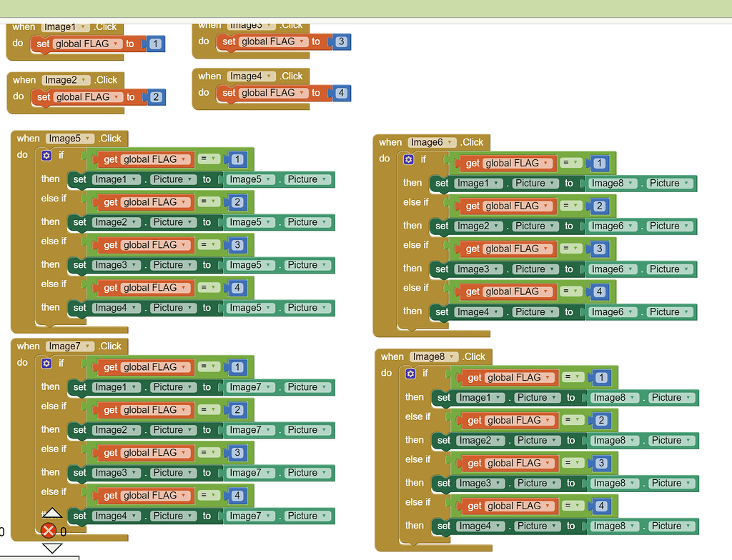This screenshot has height=560, width=732.
Task: Select the number 4 block in Image4.Click handler
Action: pos(341,93)
